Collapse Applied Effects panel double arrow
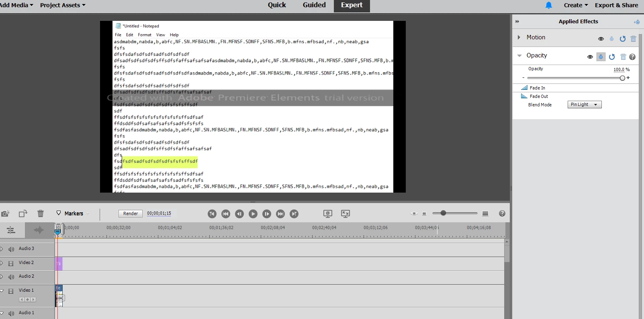 [x=517, y=22]
